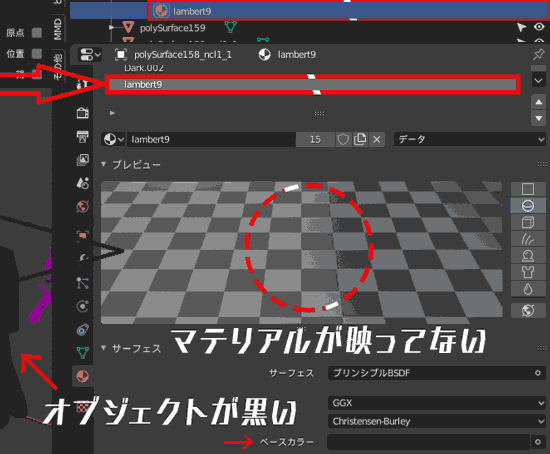This screenshot has height=454, width=550.
Task: Expand polySurface159 tree row
Action: (x=112, y=27)
